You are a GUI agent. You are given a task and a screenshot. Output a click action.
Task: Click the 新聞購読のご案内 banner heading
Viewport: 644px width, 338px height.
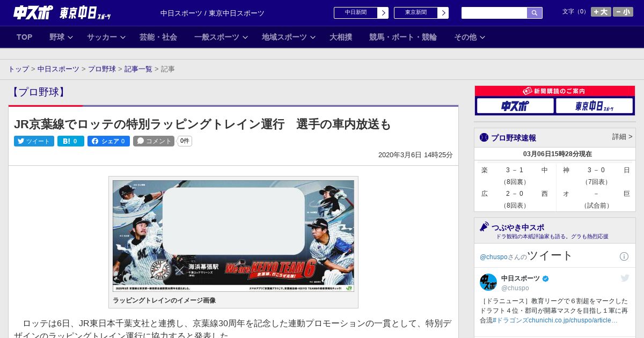[555, 91]
